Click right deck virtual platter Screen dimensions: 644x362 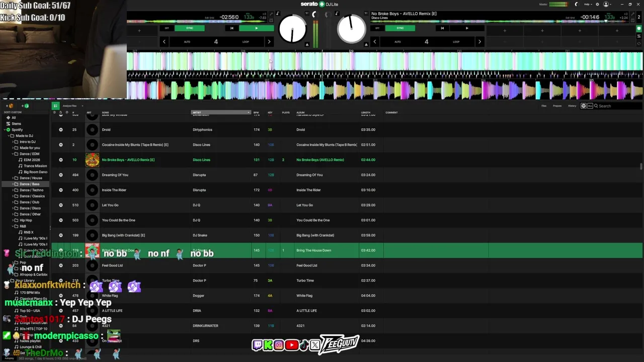pyautogui.click(x=352, y=29)
